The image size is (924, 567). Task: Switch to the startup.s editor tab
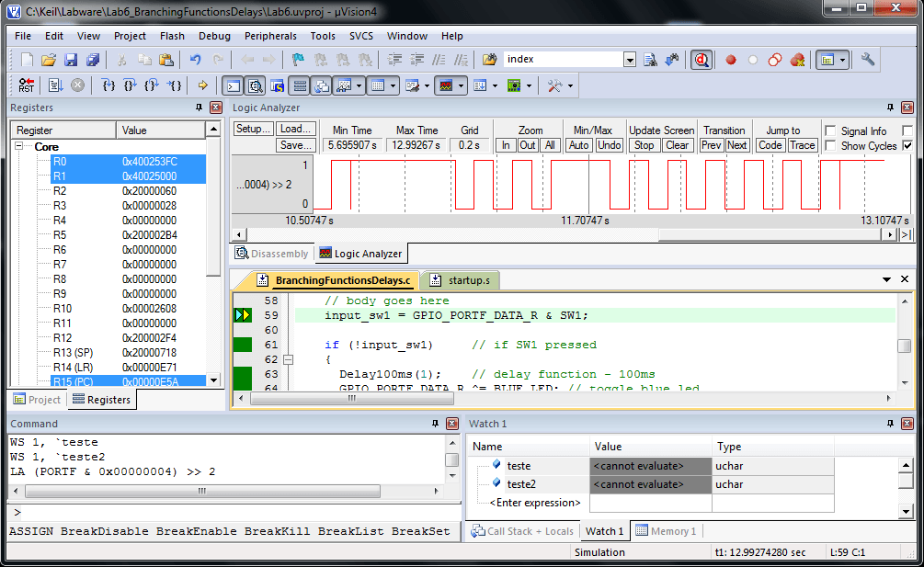(462, 280)
